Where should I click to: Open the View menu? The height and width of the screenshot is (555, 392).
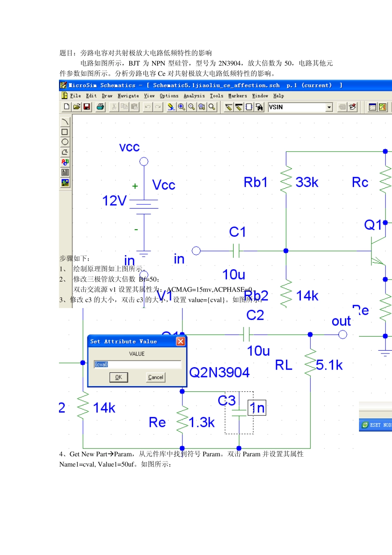[x=149, y=96]
